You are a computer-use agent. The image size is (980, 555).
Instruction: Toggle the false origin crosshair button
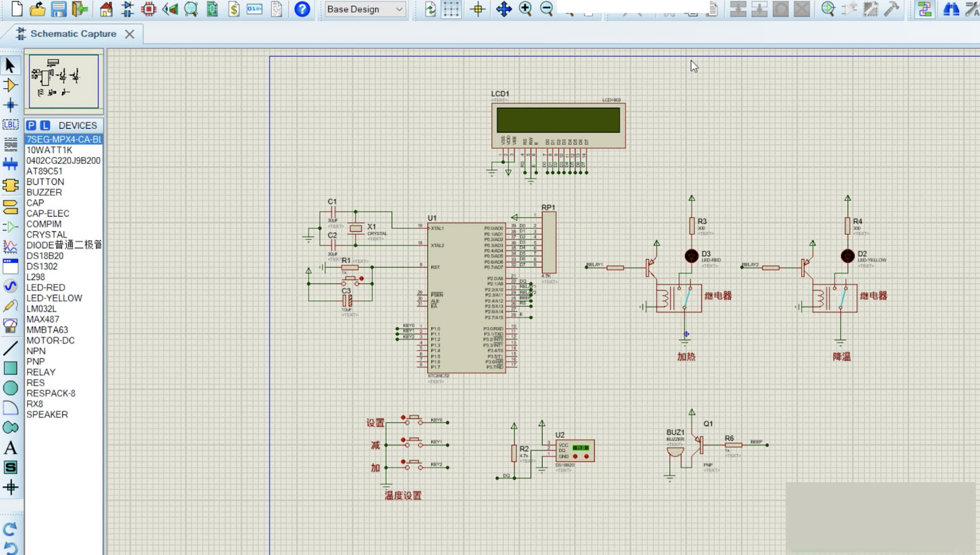(x=478, y=9)
